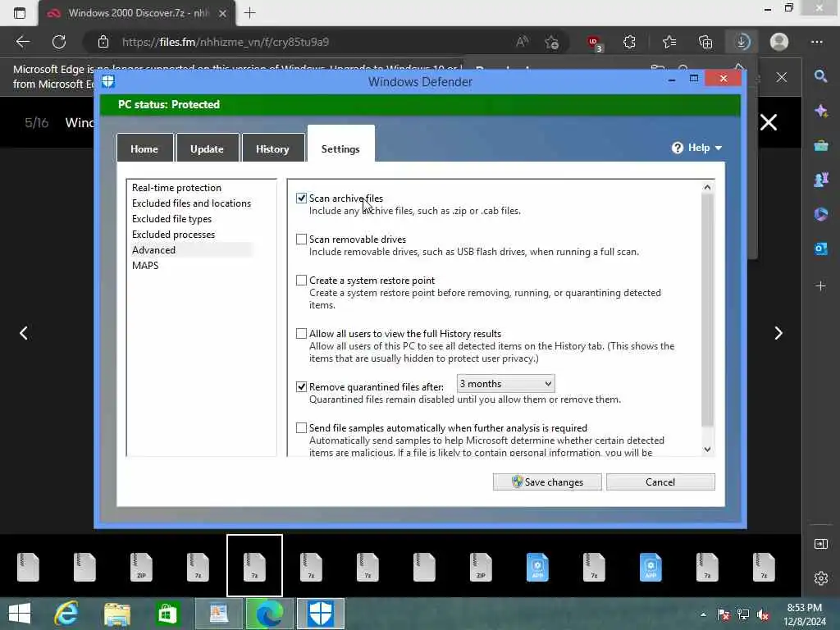Open the Windows Defender shield taskbar button
Screen dimensions: 840x630
click(321, 614)
